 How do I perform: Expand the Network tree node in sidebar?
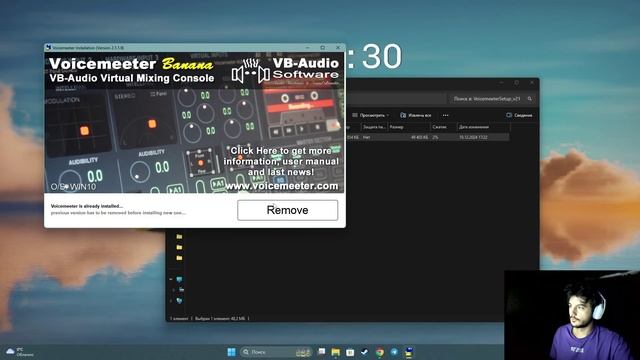click(171, 301)
